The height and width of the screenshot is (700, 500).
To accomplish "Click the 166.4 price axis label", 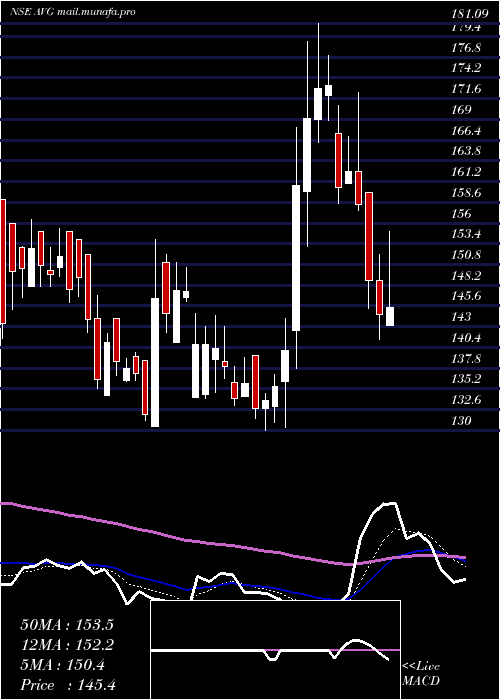I will pyautogui.click(x=466, y=131).
